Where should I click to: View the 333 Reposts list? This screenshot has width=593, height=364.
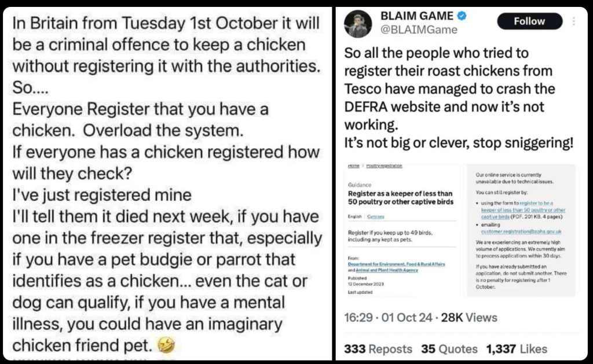(378, 349)
